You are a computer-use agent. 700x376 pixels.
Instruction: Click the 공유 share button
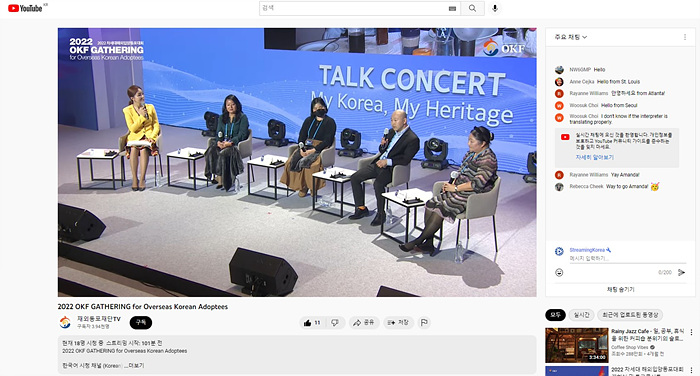[364, 322]
